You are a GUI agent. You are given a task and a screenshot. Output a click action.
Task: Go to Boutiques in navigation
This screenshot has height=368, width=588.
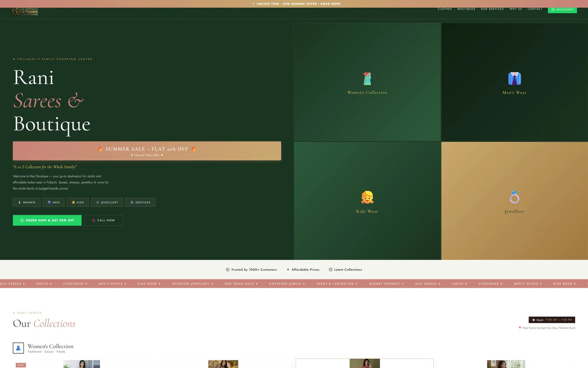466,9
